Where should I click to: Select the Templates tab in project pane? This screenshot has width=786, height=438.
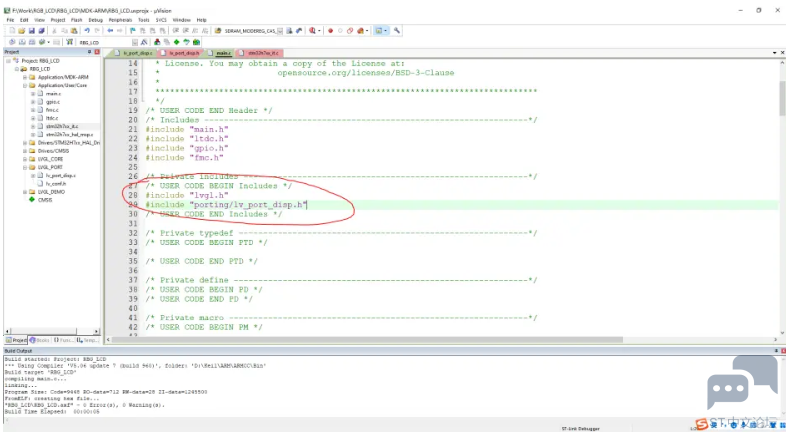click(87, 340)
